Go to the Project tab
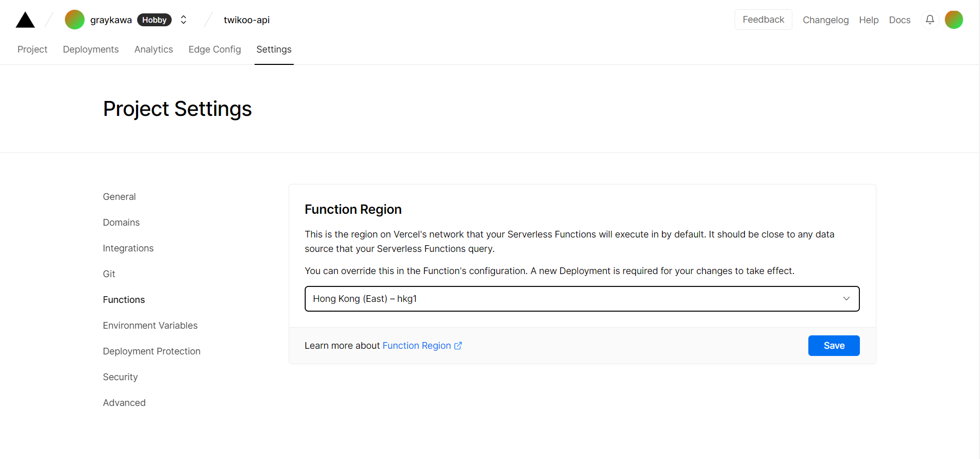Viewport: 980px width, 459px height. pyautogui.click(x=32, y=49)
